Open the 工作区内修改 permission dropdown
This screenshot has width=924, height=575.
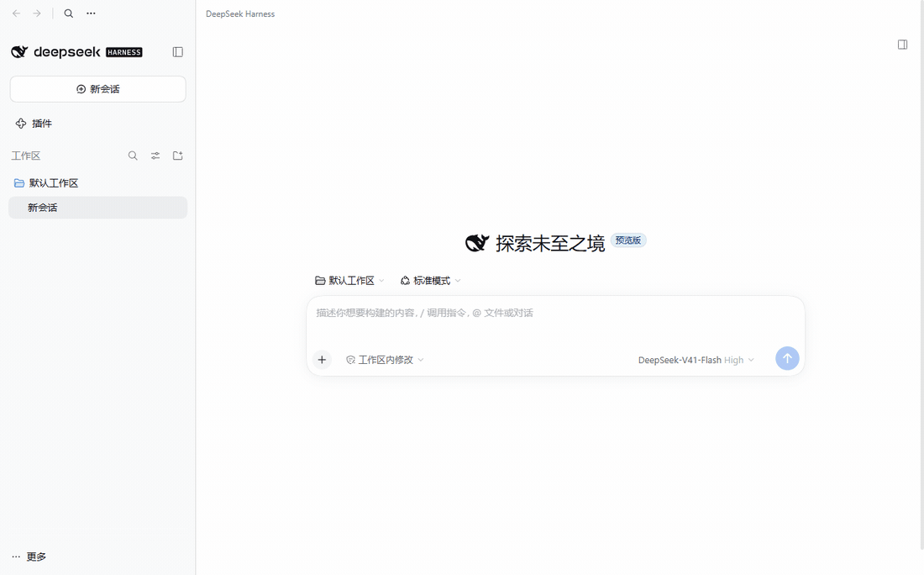[385, 360]
